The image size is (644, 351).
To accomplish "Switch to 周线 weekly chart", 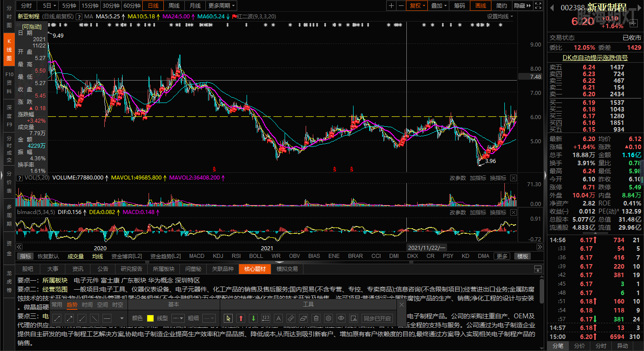I will pos(174,5).
